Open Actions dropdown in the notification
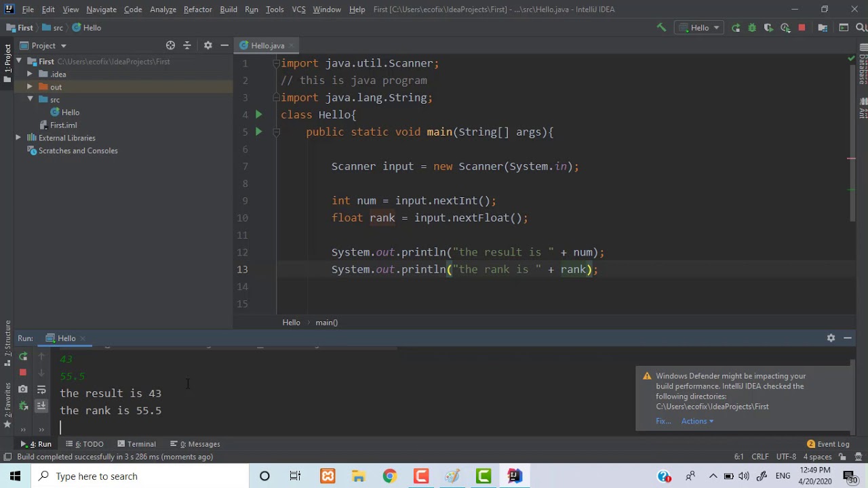Image resolution: width=868 pixels, height=488 pixels. click(x=697, y=421)
